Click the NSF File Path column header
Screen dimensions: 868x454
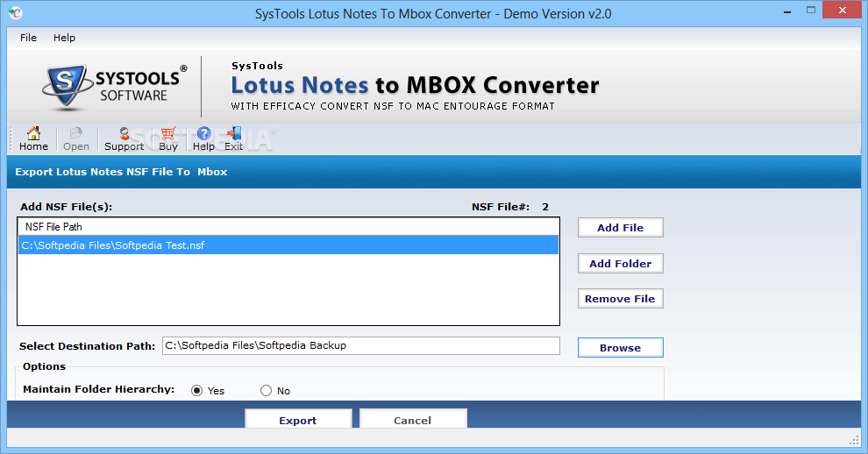click(288, 226)
